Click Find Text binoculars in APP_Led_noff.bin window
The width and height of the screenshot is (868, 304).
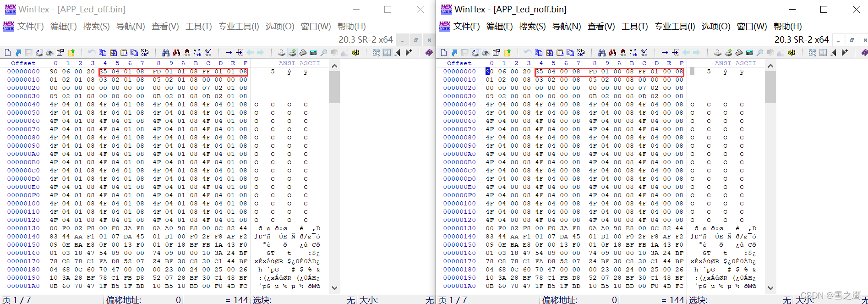602,53
